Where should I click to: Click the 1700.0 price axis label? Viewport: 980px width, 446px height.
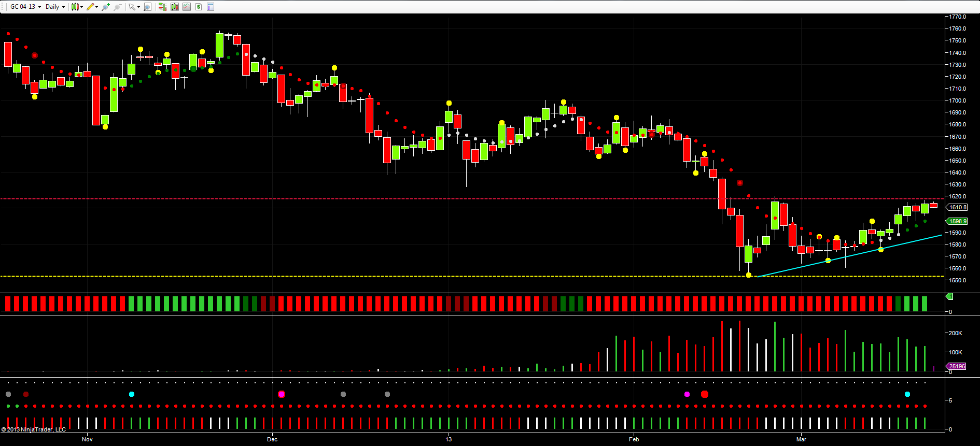(x=957, y=100)
